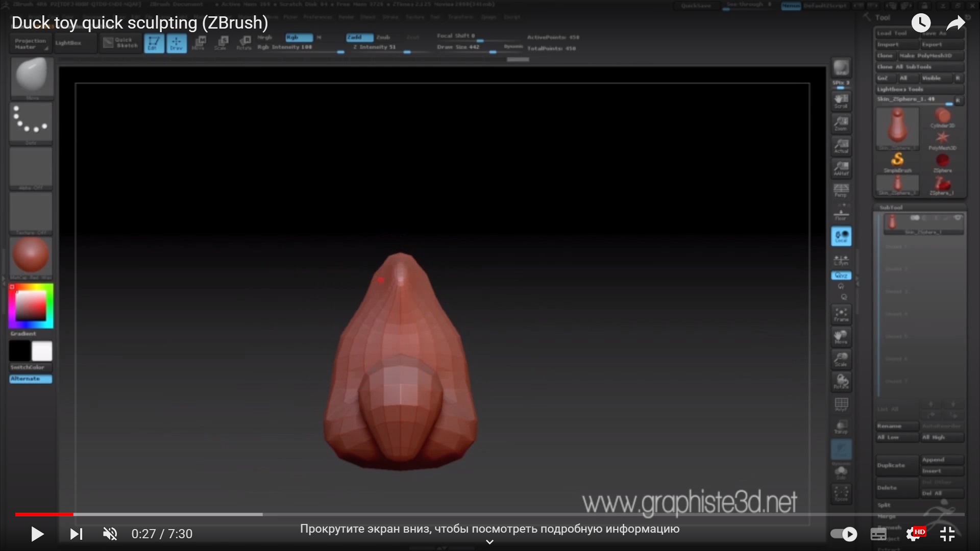Click the Duplicate subtool button
Image resolution: width=980 pixels, height=551 pixels.
pyautogui.click(x=896, y=465)
